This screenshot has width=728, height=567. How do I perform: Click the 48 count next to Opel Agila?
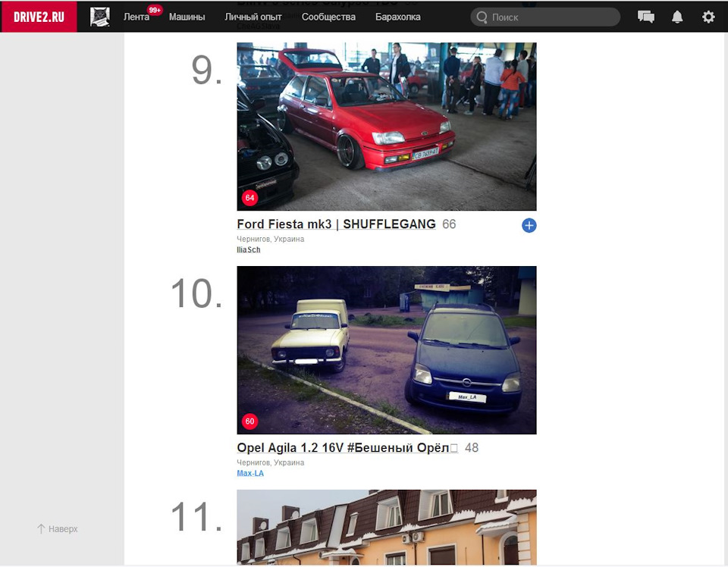472,448
